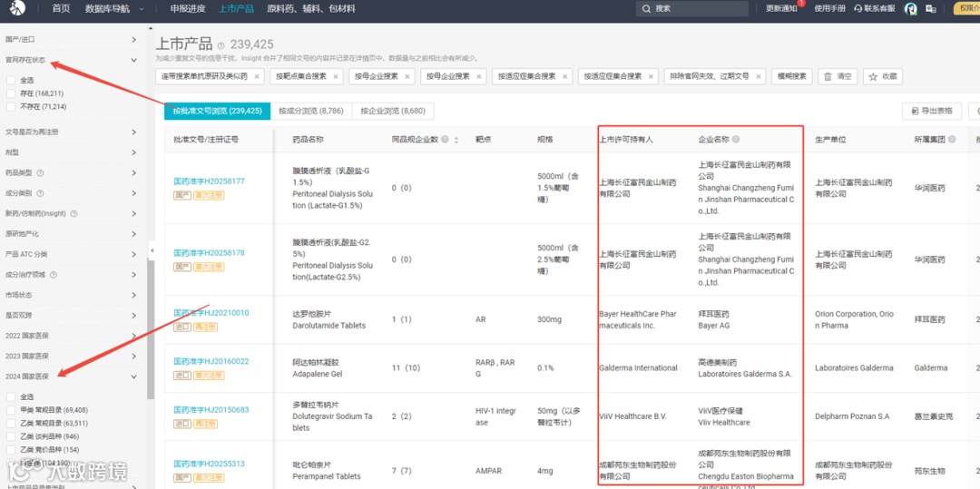
Task: Click the Darolutamide Tablets drug name cell
Action: coord(328,319)
